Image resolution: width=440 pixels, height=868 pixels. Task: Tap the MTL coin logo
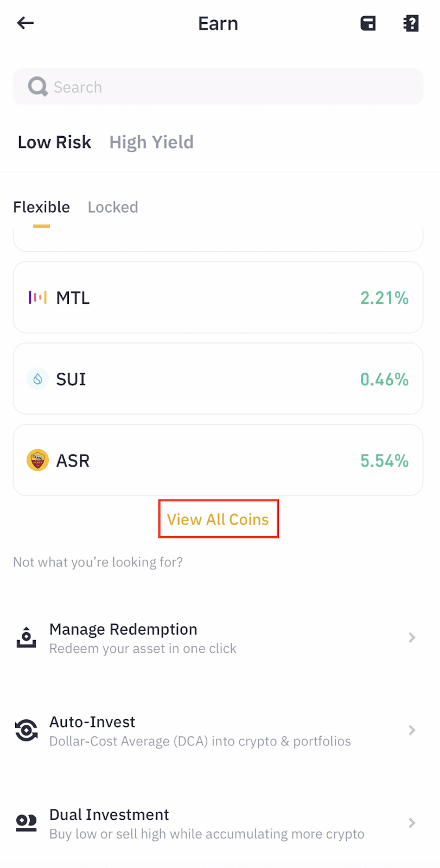click(37, 297)
